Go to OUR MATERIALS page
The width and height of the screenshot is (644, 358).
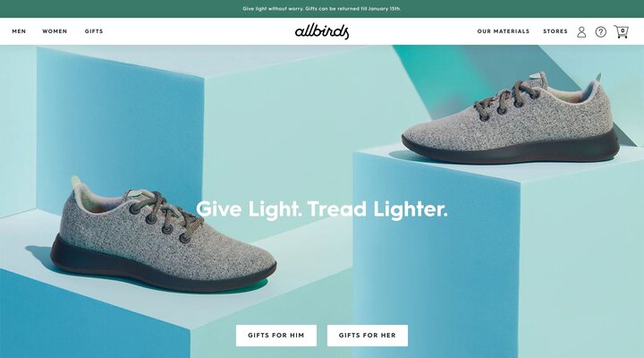503,31
